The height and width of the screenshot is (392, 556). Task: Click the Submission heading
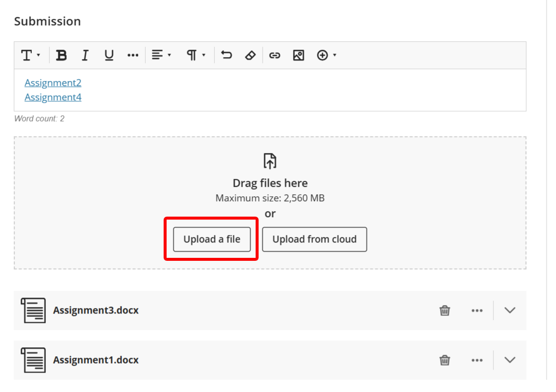coord(48,21)
